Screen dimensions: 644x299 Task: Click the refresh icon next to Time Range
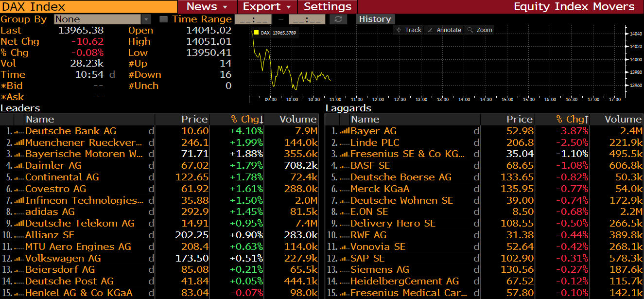tap(338, 19)
